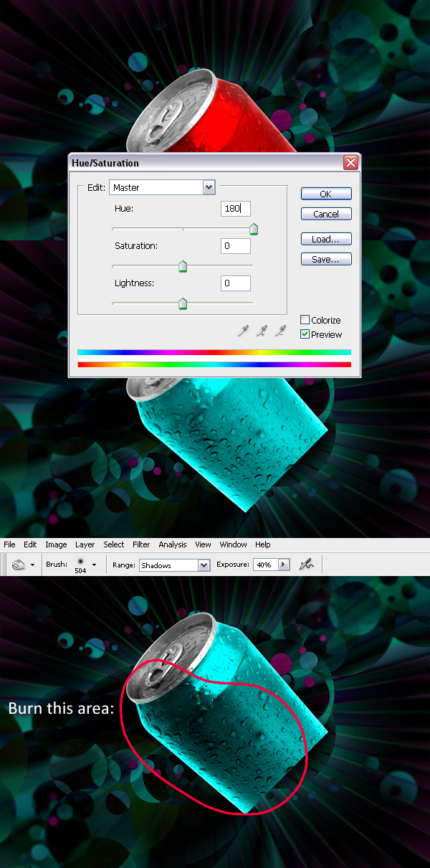430x868 pixels.
Task: Click the Lightness value field
Action: (236, 283)
